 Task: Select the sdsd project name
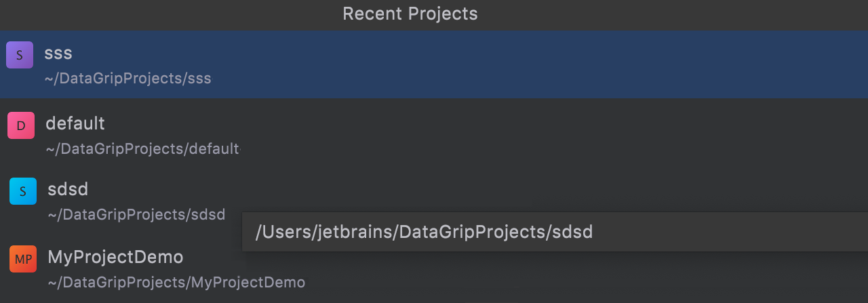[68, 189]
